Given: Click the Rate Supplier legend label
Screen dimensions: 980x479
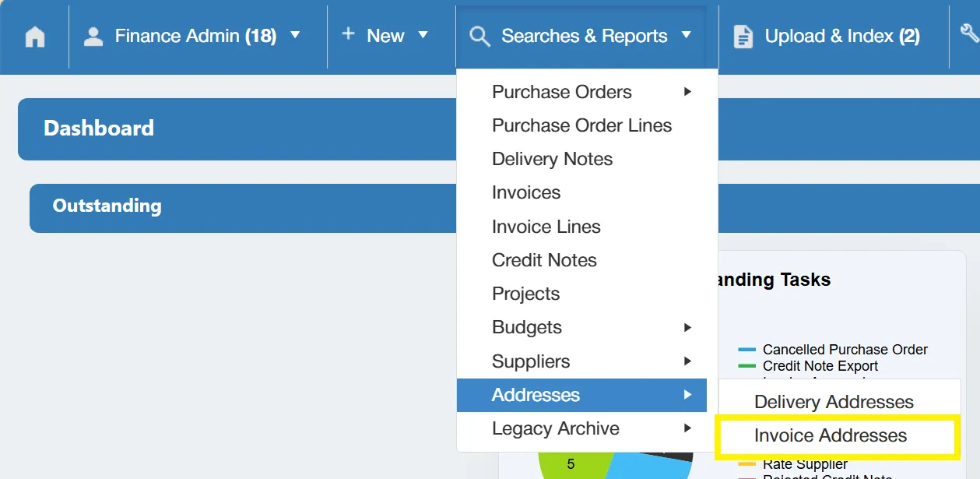Looking at the screenshot, I should [805, 464].
